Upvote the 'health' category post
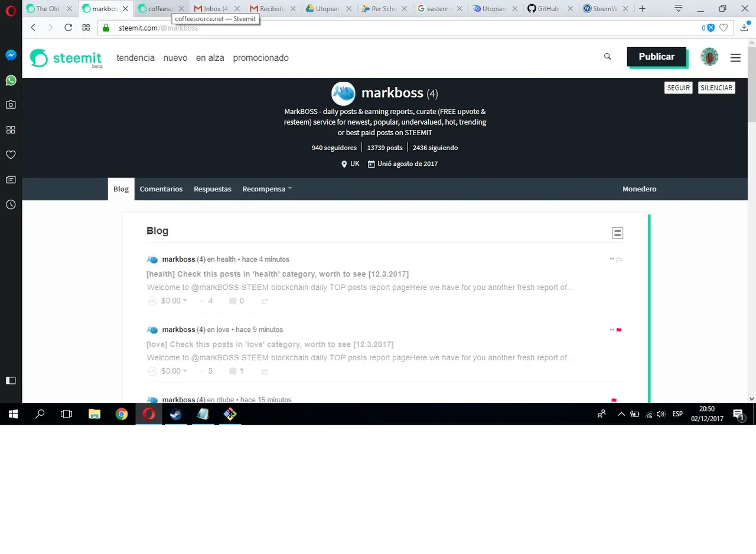This screenshot has height=554, width=756. (152, 301)
